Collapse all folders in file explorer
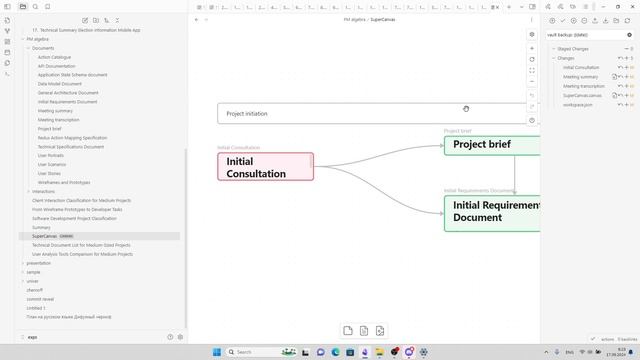The width and height of the screenshot is (640, 360). [x=117, y=20]
